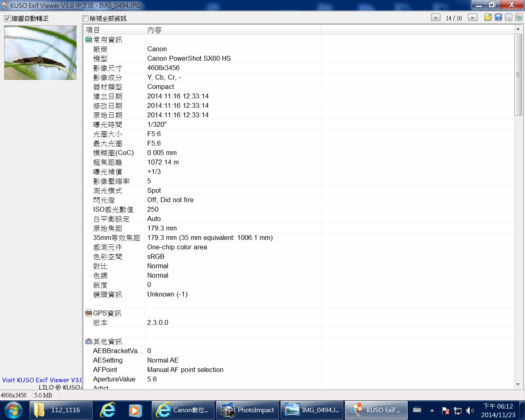
Task: Select the 光圈大小 row
Action: 299,134
